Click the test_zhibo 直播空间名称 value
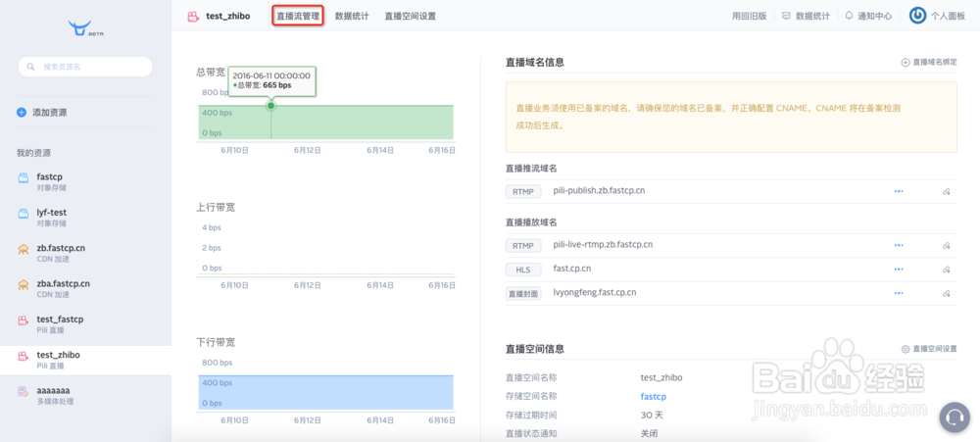Image resolution: width=980 pixels, height=442 pixels. click(661, 377)
